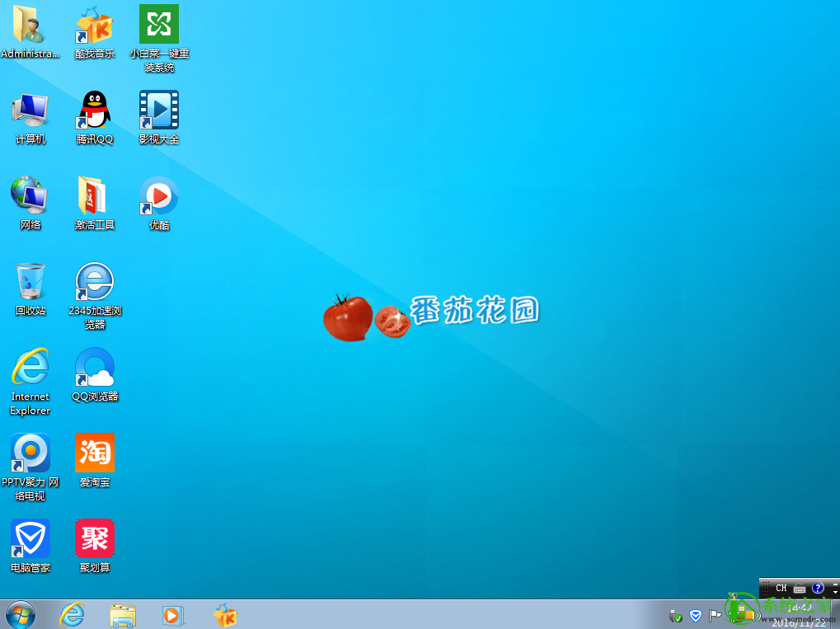Launch 2345加速浏览器 shortcut
The width and height of the screenshot is (840, 629).
pos(95,296)
